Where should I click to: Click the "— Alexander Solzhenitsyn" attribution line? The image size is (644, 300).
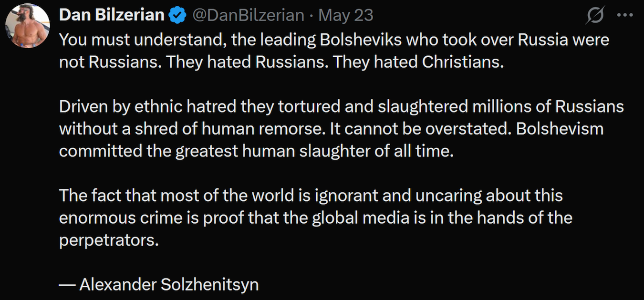[159, 285]
